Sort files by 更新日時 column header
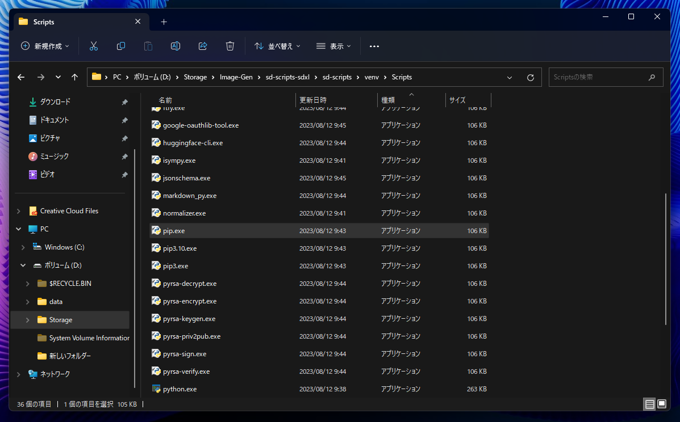The height and width of the screenshot is (422, 680). tap(313, 100)
